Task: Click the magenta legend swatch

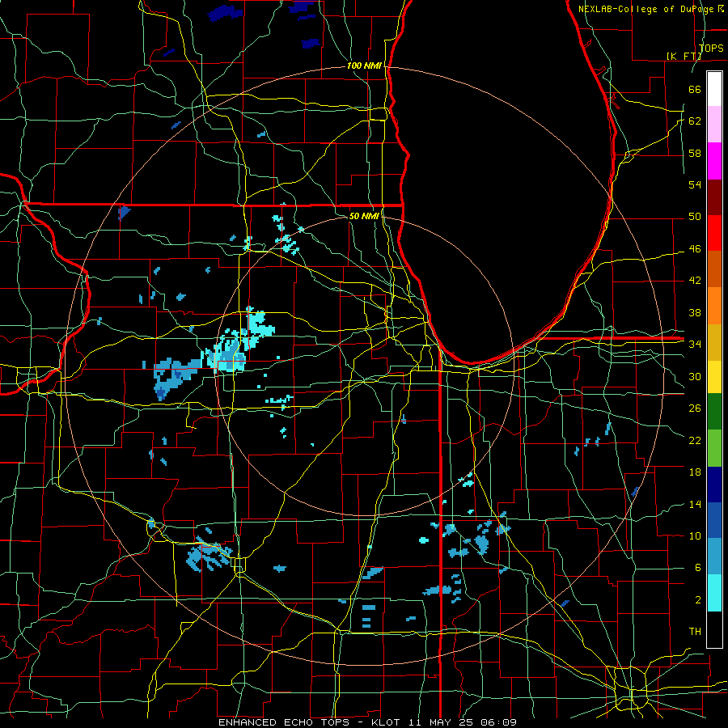Action: point(714,161)
